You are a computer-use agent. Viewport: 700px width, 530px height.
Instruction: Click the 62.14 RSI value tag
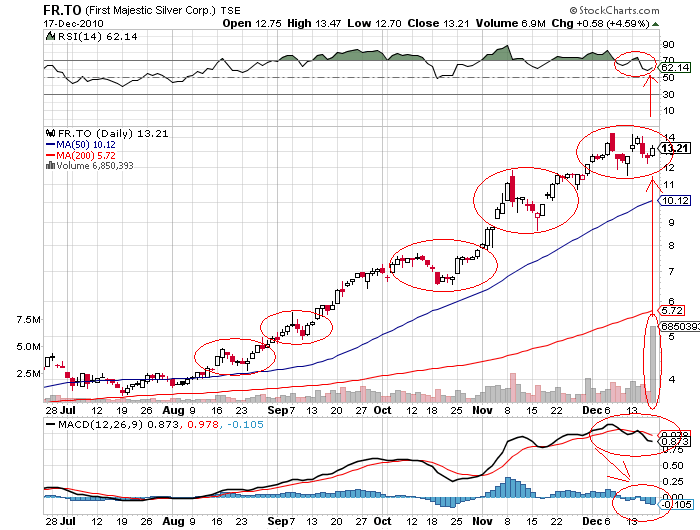[x=675, y=67]
